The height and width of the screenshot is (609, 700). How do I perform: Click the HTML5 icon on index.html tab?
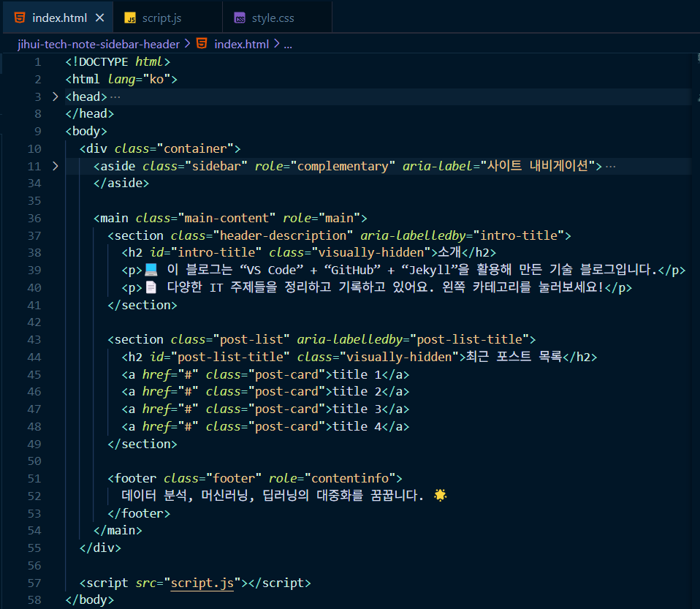[20, 18]
